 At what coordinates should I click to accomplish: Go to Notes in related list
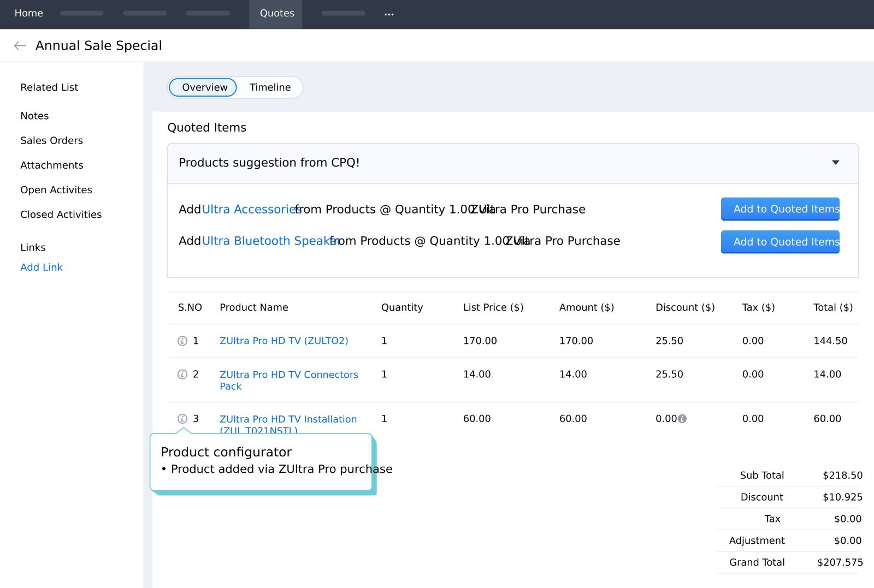pos(34,116)
